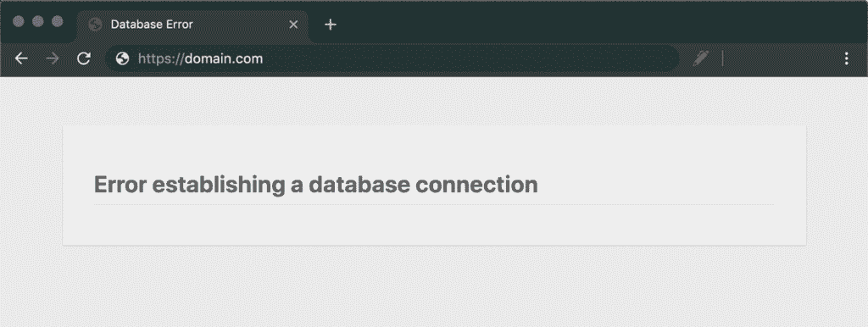Click the https:// prefix in the address bar

tap(160, 58)
